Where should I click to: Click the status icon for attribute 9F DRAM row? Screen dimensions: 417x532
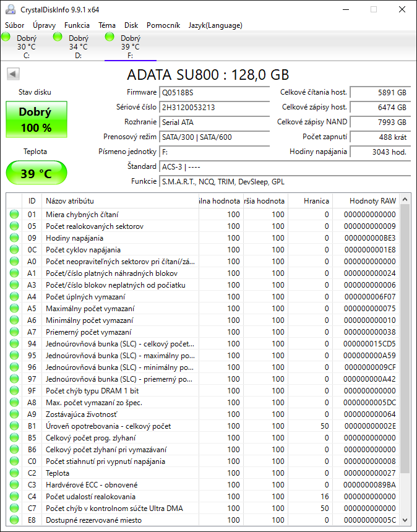(x=14, y=391)
